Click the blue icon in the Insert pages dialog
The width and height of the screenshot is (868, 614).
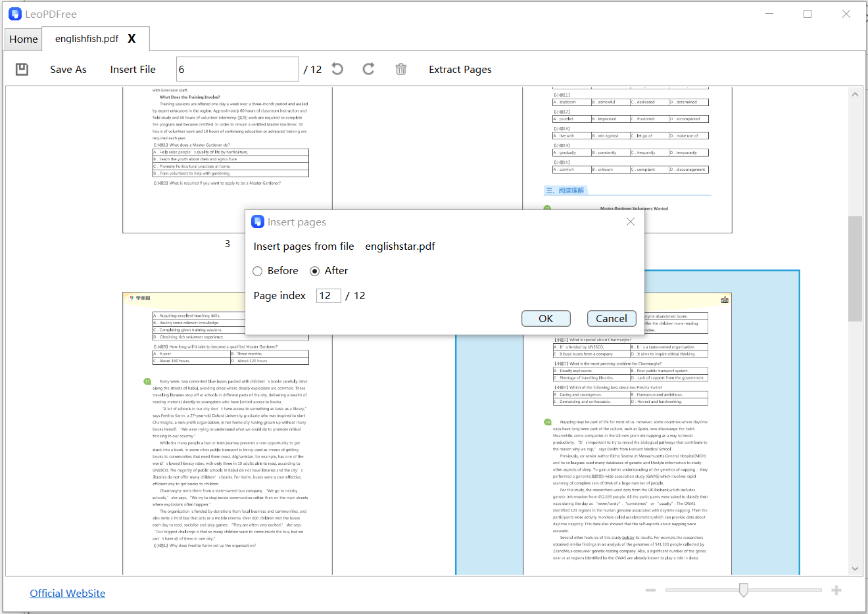[257, 222]
